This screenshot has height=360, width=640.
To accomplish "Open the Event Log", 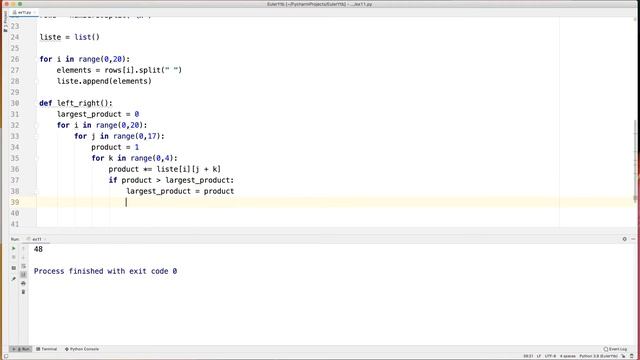I will (x=615, y=349).
